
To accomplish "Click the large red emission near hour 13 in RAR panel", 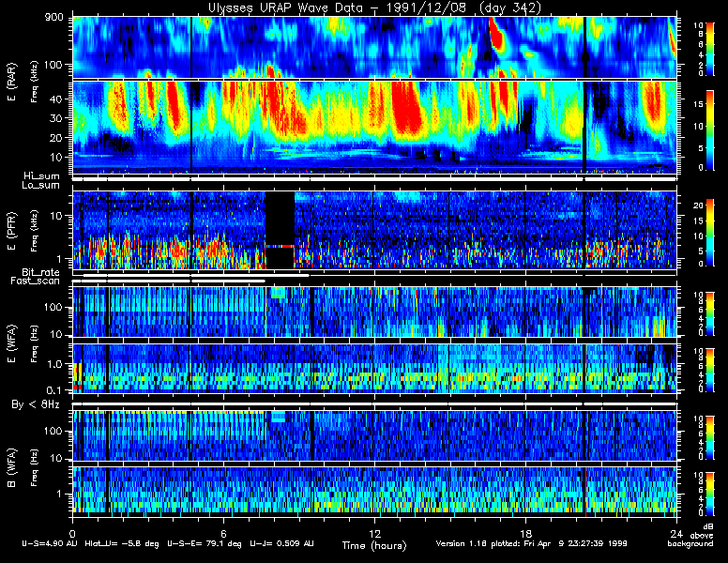I will 407,108.
